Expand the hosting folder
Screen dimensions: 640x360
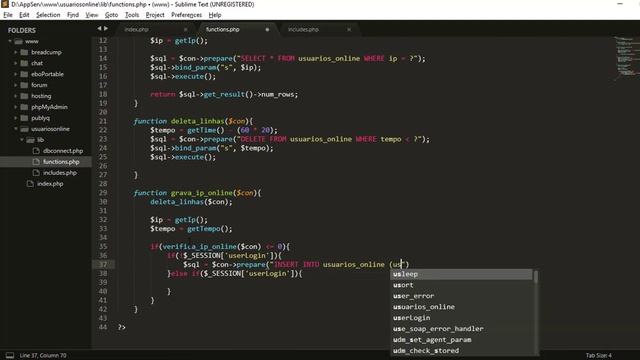tap(16, 96)
